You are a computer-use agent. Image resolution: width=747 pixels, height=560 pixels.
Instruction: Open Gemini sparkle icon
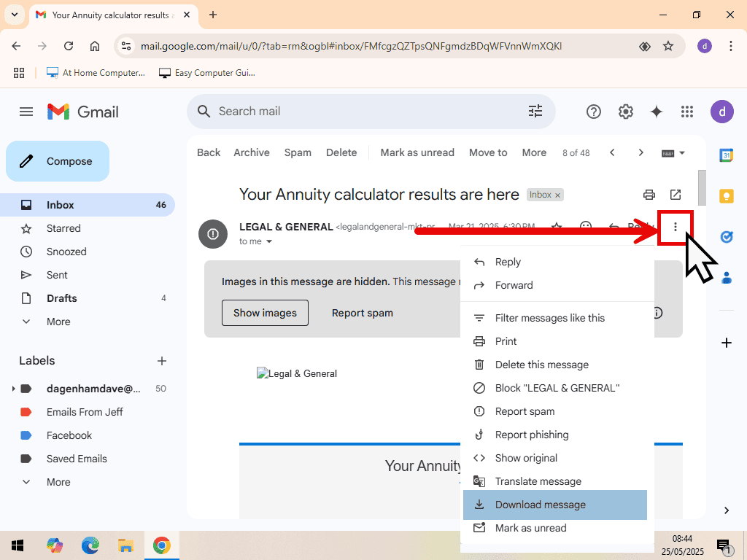(657, 112)
